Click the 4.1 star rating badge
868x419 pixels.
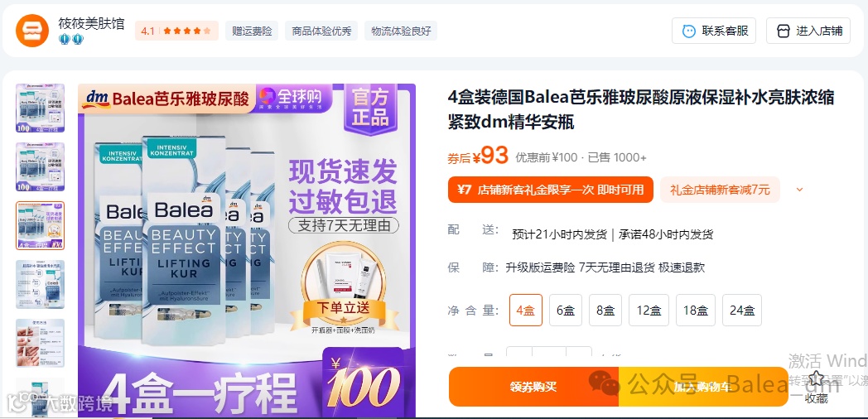point(176,31)
